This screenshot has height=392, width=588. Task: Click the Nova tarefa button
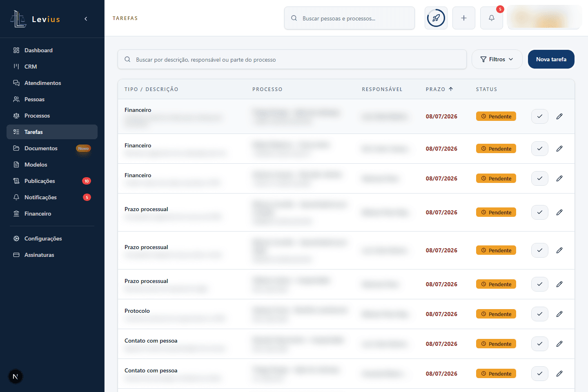pos(551,59)
